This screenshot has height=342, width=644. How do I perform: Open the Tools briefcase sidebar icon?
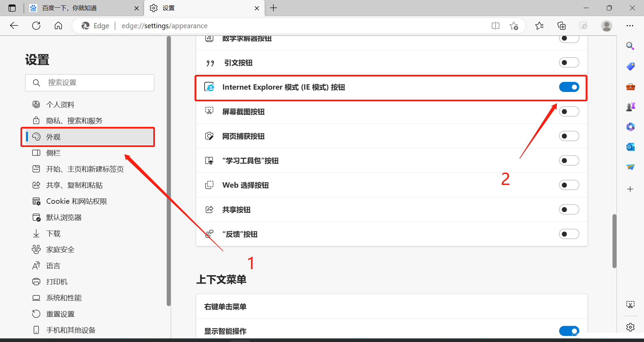point(630,87)
